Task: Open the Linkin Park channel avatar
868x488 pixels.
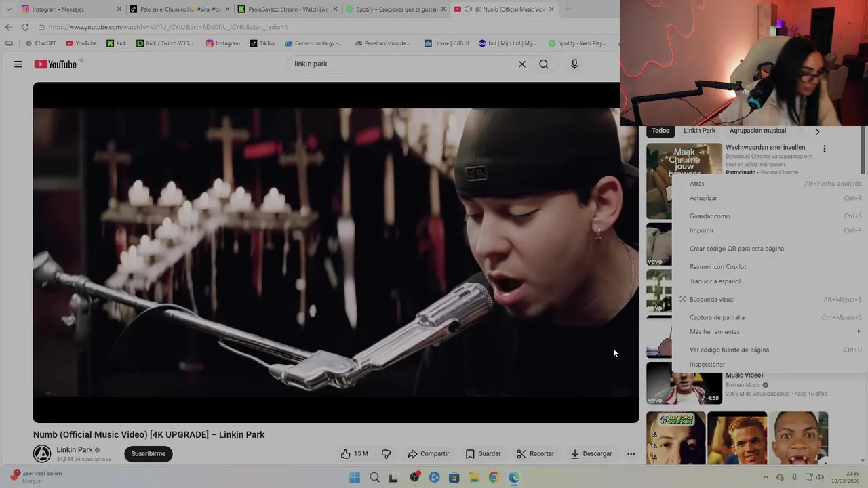Action: (x=42, y=454)
